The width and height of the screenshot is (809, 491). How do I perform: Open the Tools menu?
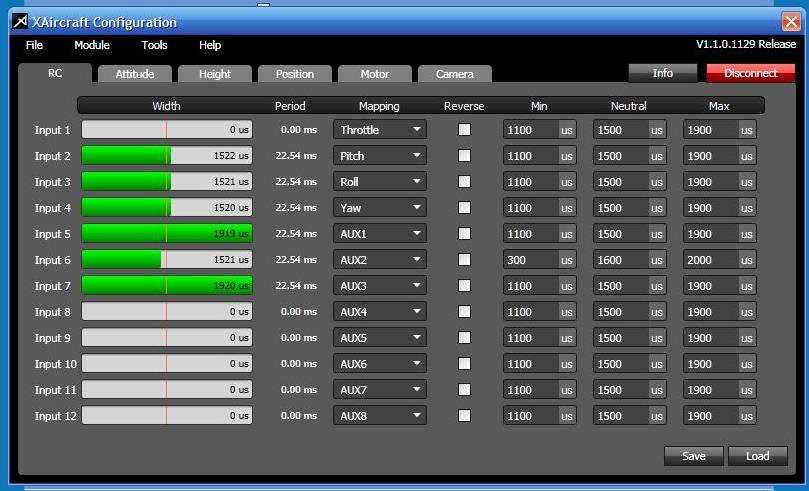[154, 45]
